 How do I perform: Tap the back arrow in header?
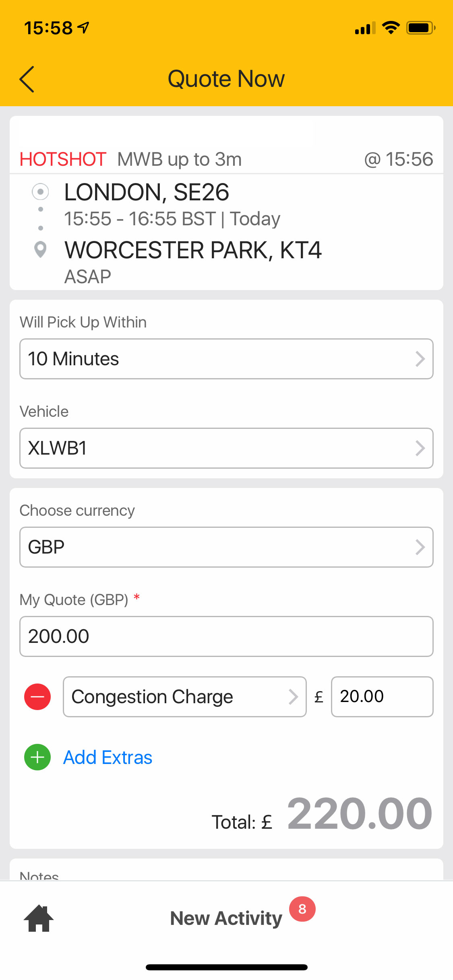(27, 79)
